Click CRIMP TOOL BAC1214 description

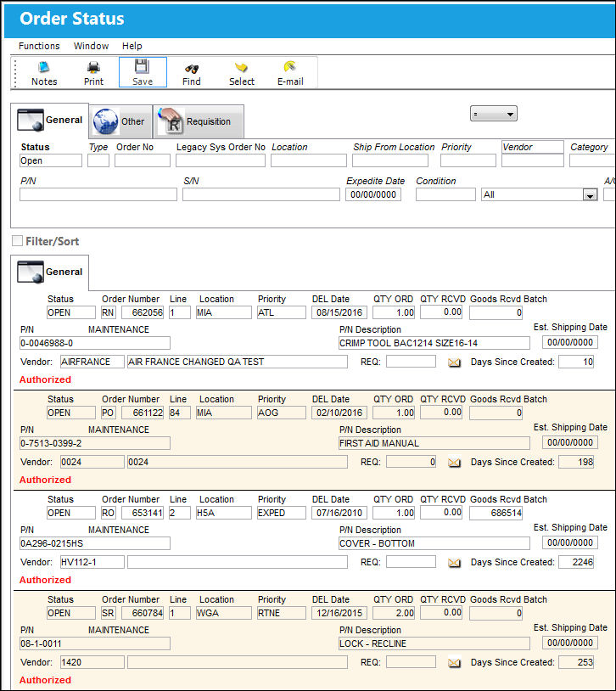pyautogui.click(x=434, y=343)
